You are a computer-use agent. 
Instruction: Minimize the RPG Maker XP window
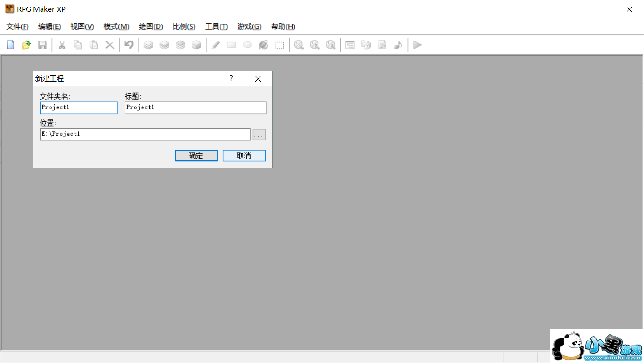[574, 9]
